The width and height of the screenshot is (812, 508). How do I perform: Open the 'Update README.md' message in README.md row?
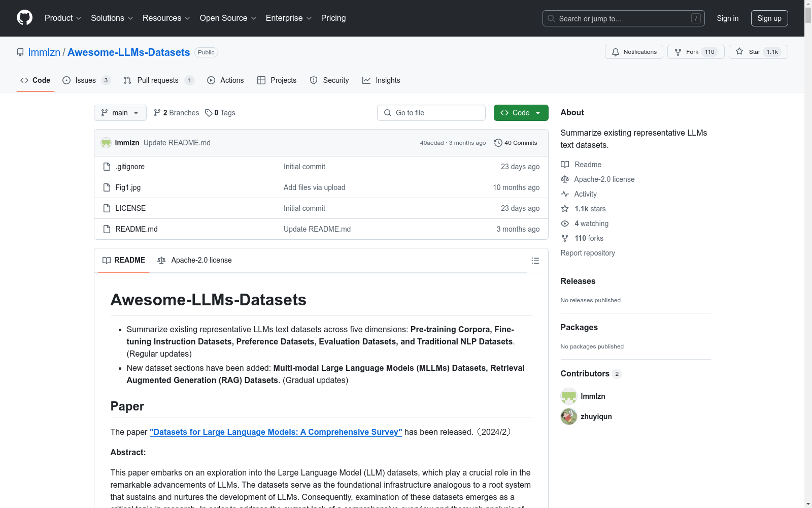317,229
